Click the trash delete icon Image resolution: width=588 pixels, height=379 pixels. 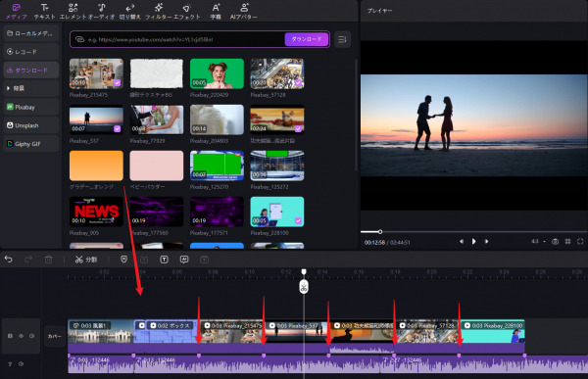click(x=48, y=260)
